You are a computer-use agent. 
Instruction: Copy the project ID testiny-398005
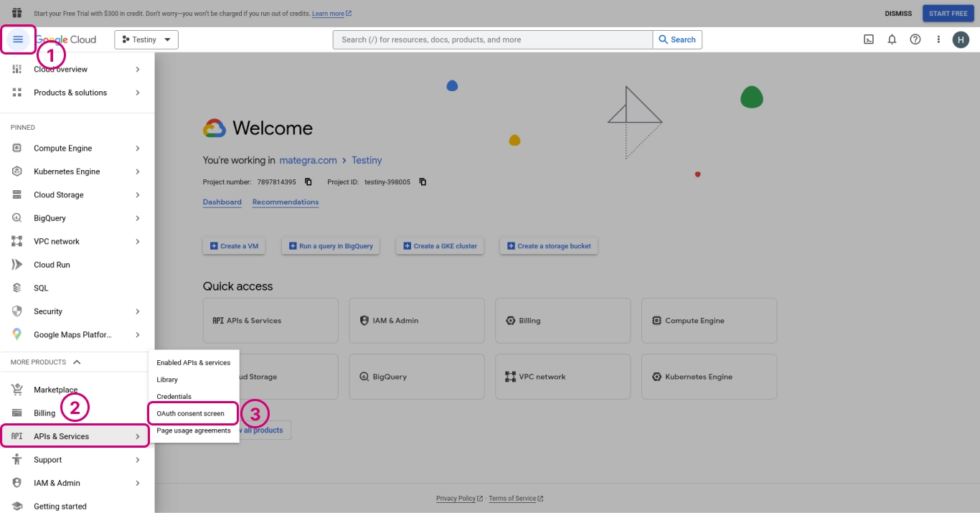click(423, 182)
